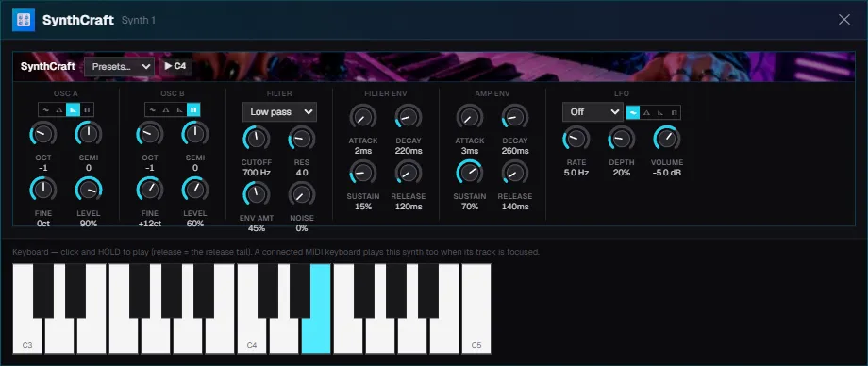Screen dimensions: 868x366
Task: Click the filter RES knob
Action: (302, 139)
